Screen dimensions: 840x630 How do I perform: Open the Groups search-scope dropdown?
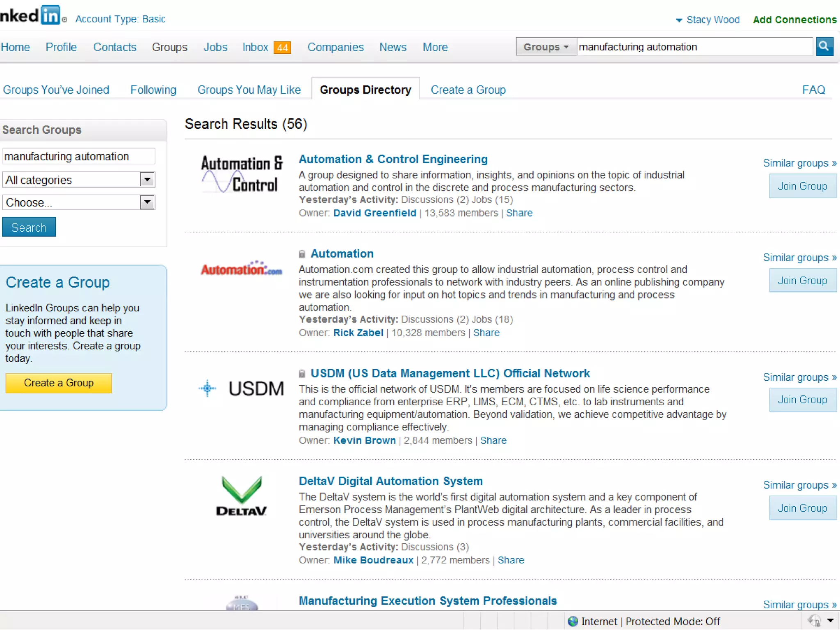546,47
